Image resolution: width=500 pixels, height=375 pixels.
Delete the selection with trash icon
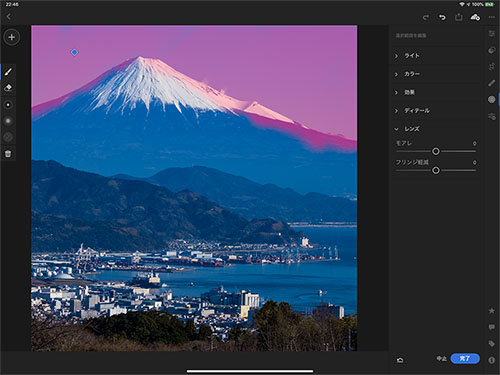pyautogui.click(x=8, y=154)
